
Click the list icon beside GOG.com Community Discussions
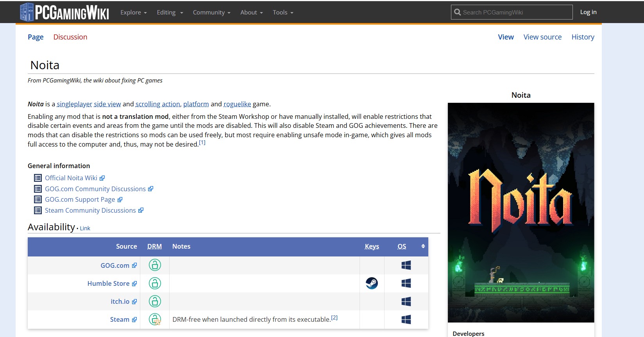(38, 189)
